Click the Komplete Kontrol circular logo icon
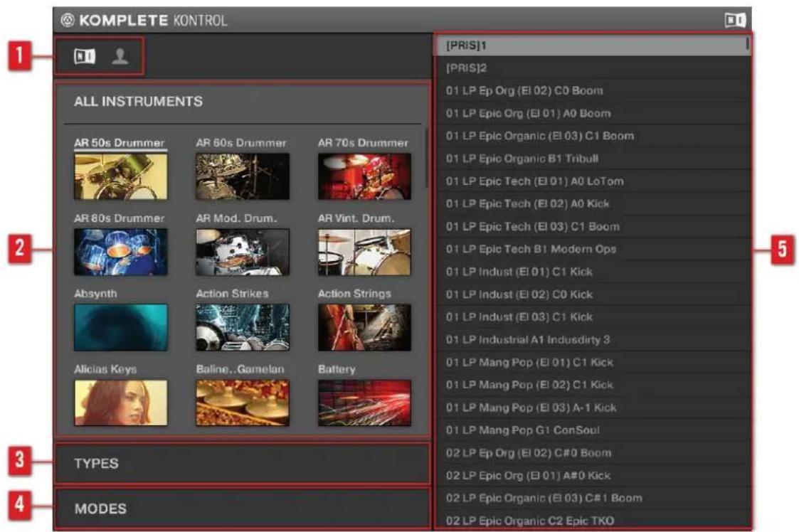This screenshot has width=799, height=532. [68, 20]
